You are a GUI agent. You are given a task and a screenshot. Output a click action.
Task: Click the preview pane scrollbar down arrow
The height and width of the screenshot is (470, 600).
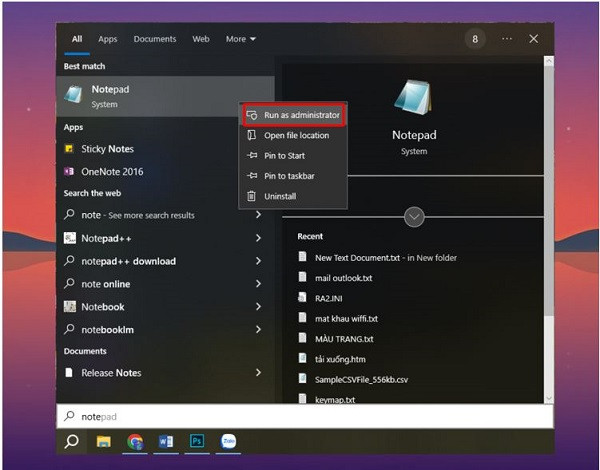coord(549,398)
